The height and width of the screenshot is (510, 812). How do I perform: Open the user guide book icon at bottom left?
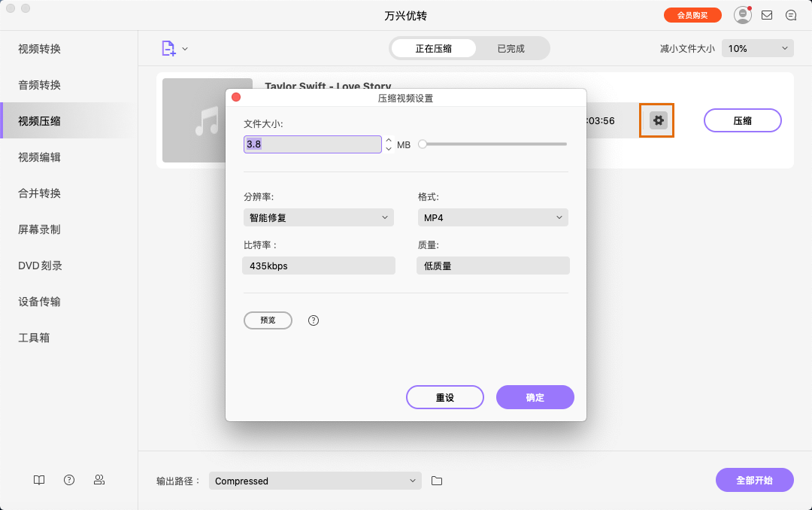pyautogui.click(x=38, y=479)
